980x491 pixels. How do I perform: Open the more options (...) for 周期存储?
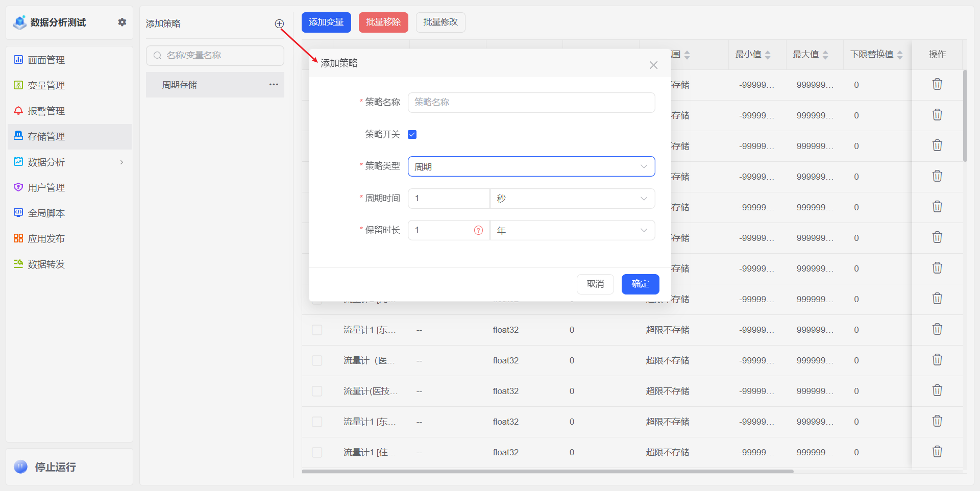(x=274, y=85)
